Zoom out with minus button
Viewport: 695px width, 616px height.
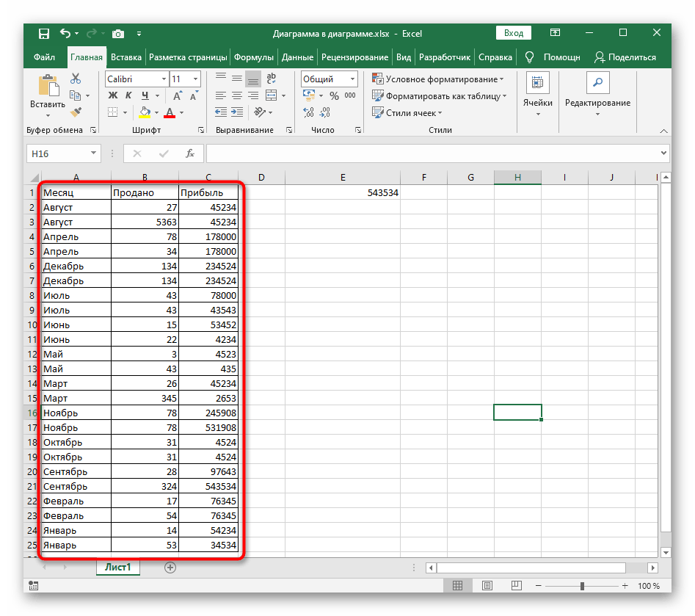pos(539,586)
